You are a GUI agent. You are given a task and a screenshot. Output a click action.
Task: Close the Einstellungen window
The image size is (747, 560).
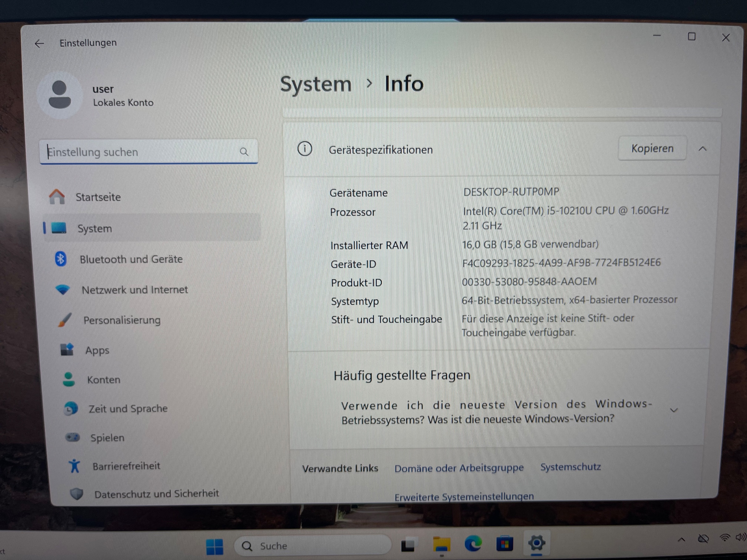726,37
